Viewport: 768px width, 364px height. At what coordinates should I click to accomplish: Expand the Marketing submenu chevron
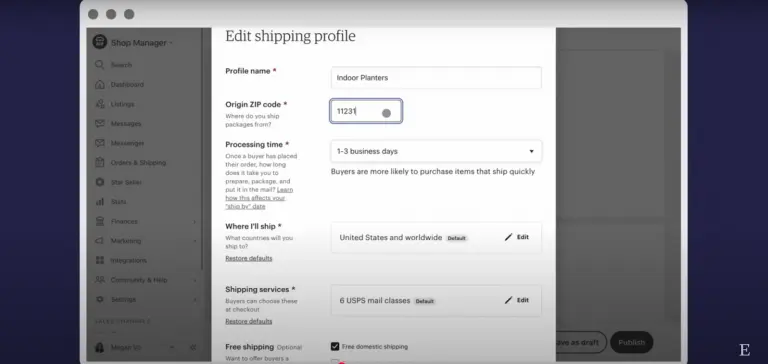tap(194, 241)
